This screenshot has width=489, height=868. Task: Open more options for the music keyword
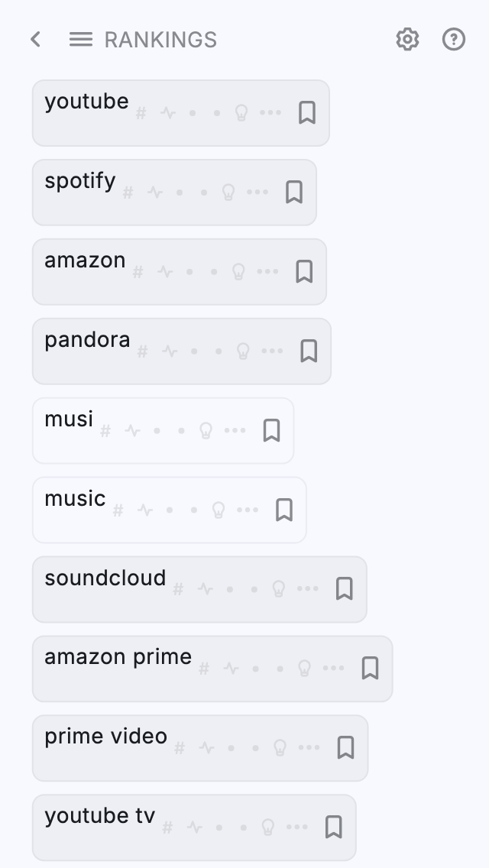point(248,510)
